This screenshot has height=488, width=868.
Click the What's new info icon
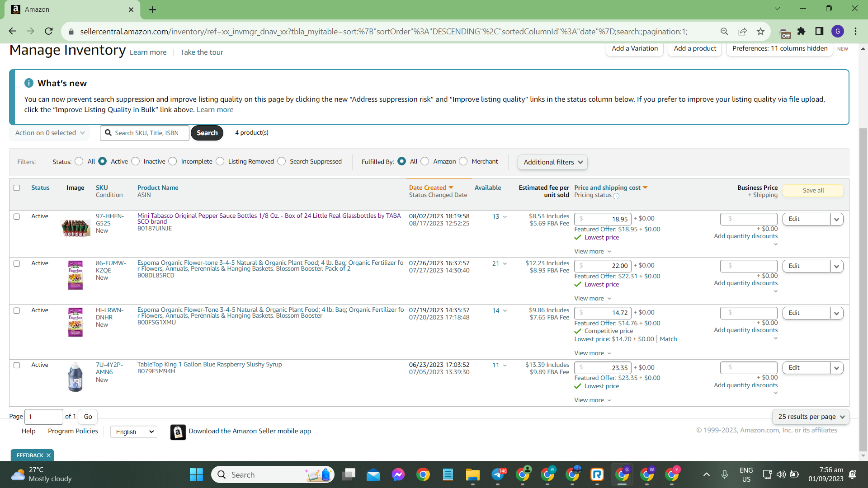[x=29, y=83]
